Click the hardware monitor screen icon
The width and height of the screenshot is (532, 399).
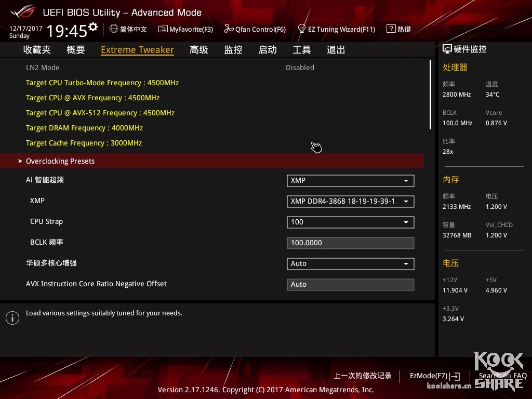447,49
